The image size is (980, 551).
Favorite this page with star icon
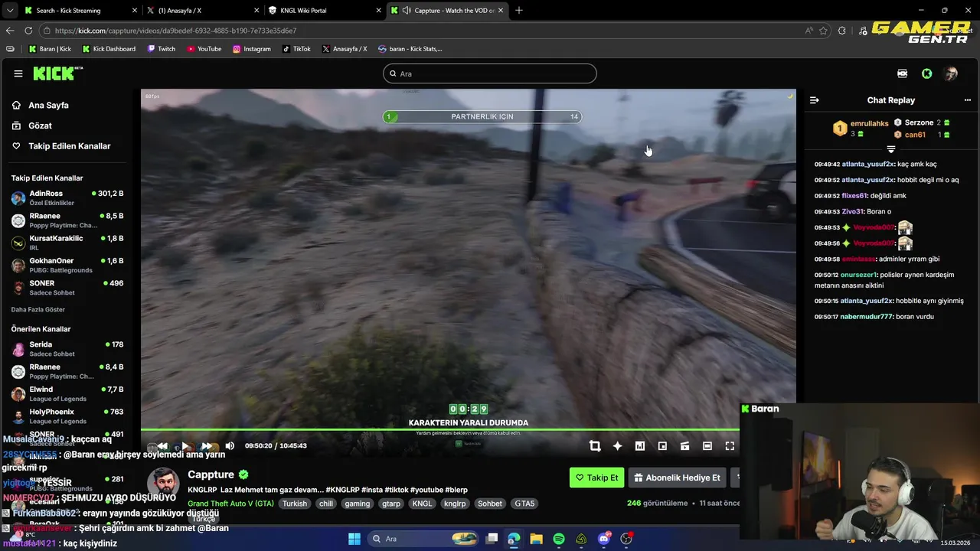tap(823, 31)
